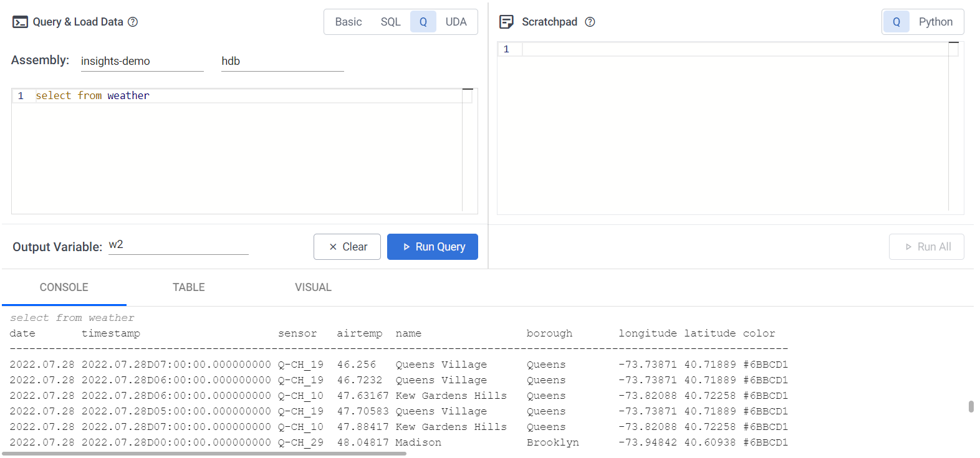Click the Query & Load Data terminal icon
The height and width of the screenshot is (458, 980).
click(x=20, y=22)
